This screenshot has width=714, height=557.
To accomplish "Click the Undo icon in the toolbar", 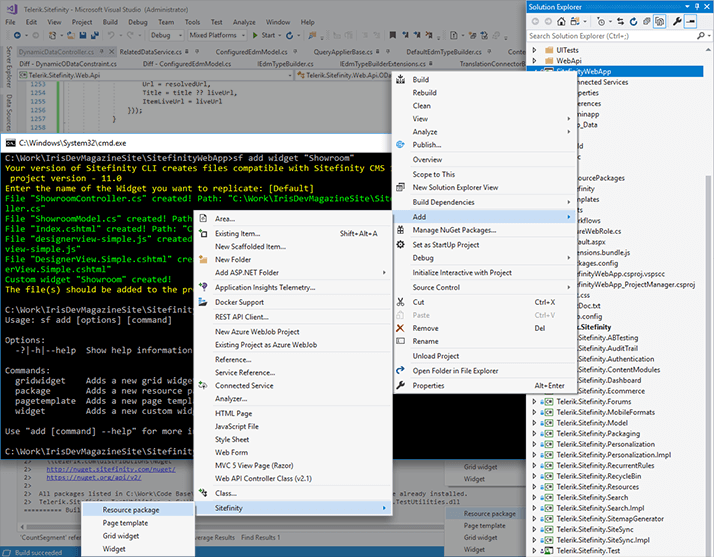I will coord(111,35).
